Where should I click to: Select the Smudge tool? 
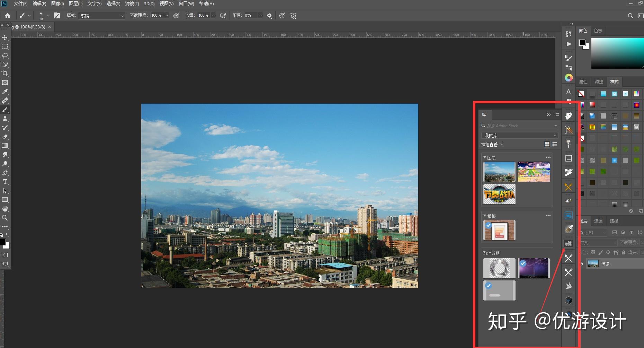[x=5, y=155]
